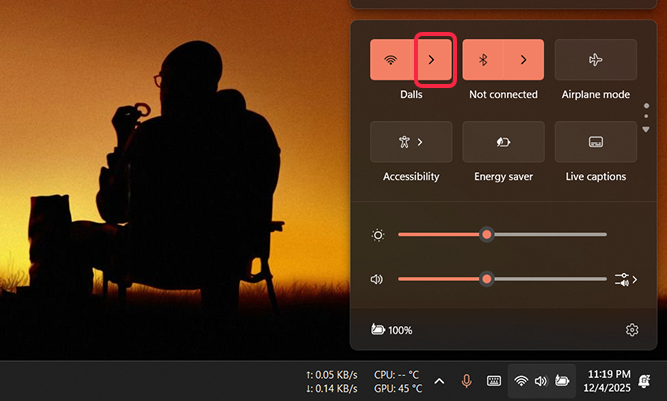Image resolution: width=667 pixels, height=401 pixels.
Task: Select the first page indicator dot
Action: [647, 105]
